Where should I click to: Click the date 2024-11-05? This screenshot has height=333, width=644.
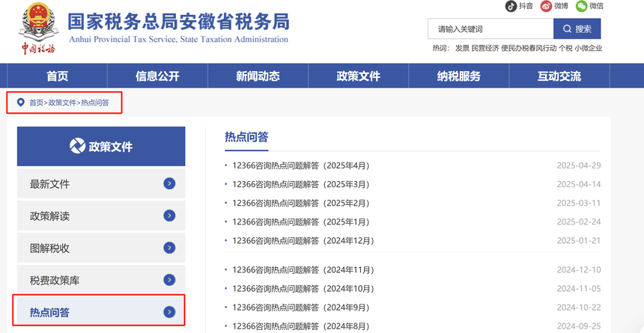579,289
